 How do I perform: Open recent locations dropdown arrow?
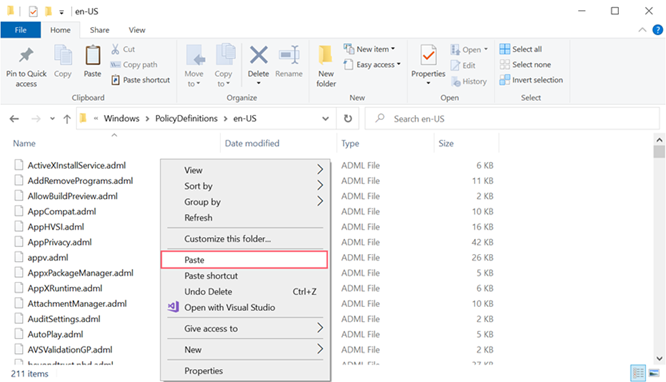click(52, 119)
